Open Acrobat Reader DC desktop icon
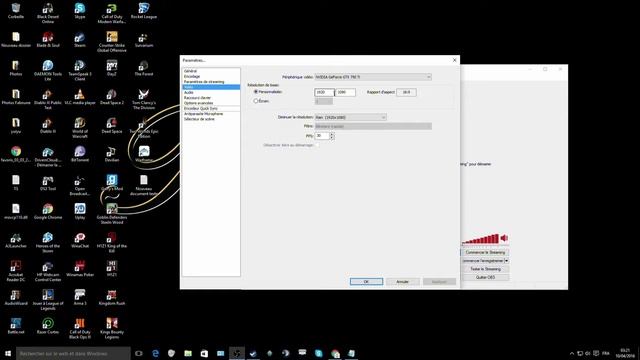The height and width of the screenshot is (360, 640). 16,271
